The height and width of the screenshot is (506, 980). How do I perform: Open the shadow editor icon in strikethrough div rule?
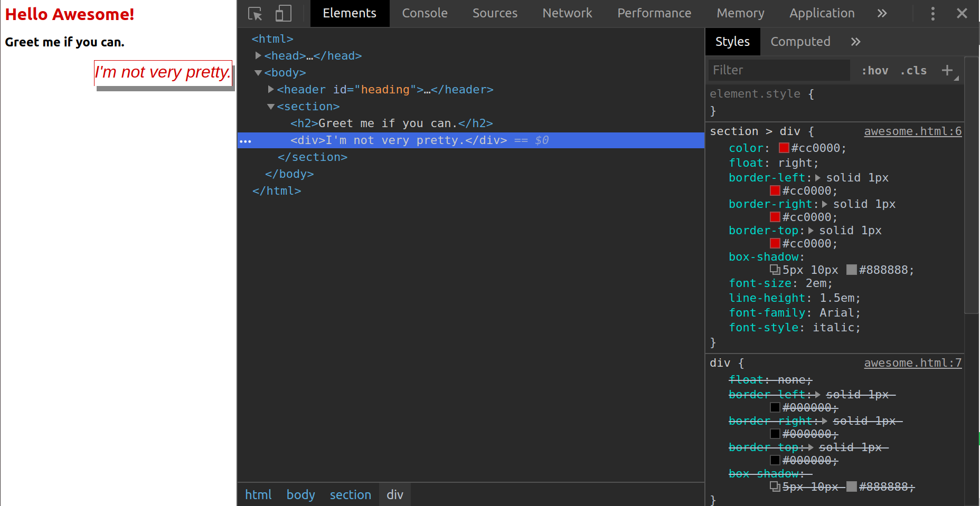[x=775, y=486]
